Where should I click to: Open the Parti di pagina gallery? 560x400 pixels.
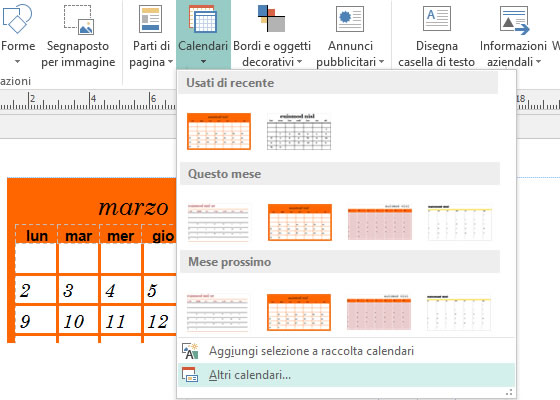pos(150,36)
